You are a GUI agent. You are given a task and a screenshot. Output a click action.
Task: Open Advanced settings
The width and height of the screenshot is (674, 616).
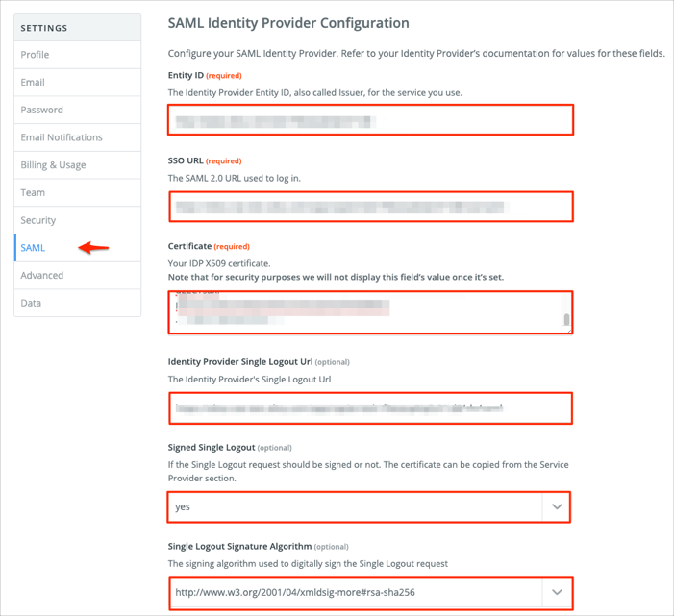[x=42, y=275]
